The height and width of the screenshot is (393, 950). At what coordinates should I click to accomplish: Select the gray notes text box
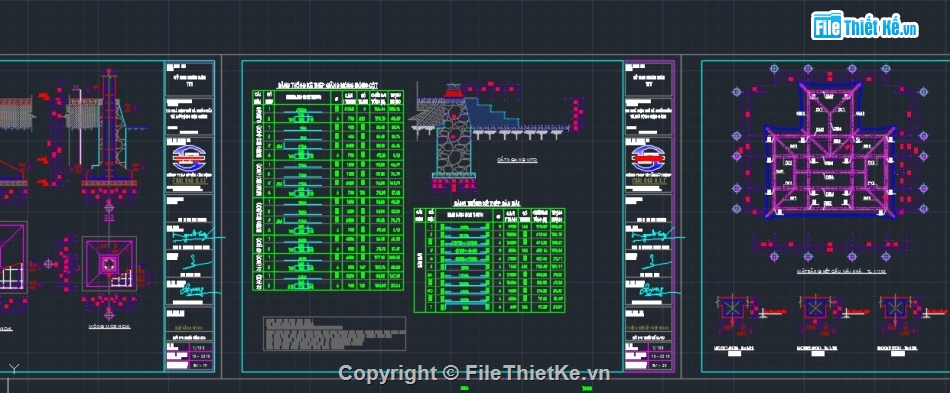(x=334, y=333)
